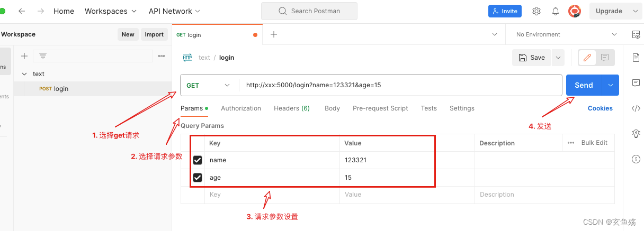Open the Pre-request Script tab
Screen dimensions: 644x231
380,108
